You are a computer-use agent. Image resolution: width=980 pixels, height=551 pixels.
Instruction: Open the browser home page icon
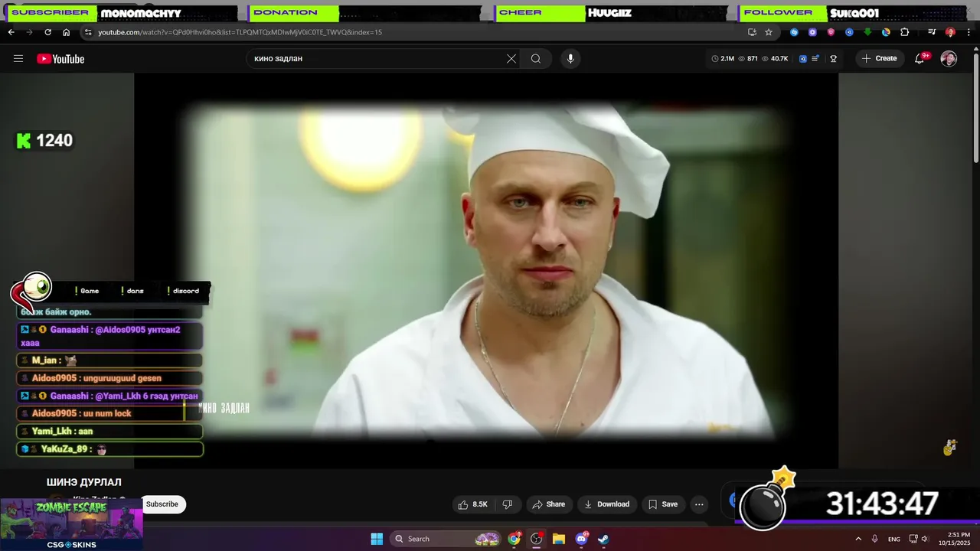(x=66, y=32)
